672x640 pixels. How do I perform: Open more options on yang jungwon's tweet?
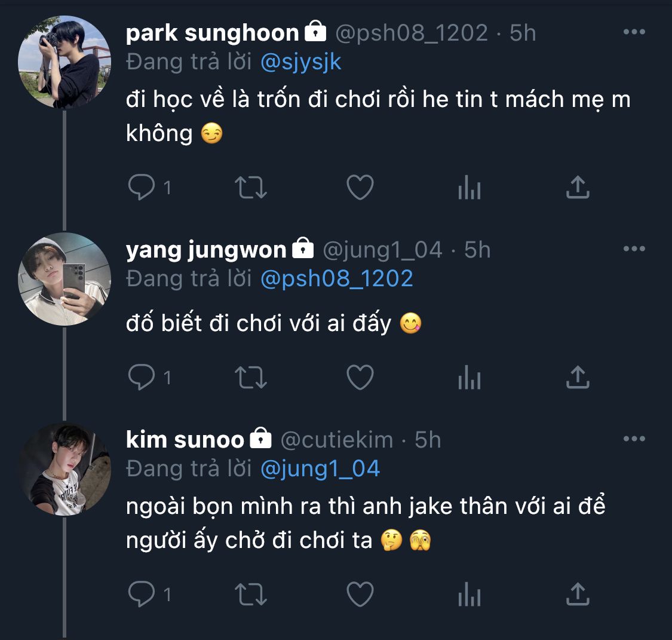(x=634, y=249)
